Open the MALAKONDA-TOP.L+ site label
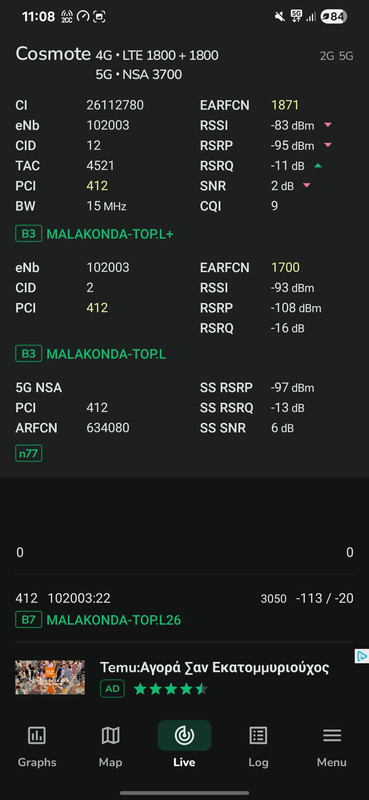369x800 pixels. [x=110, y=234]
